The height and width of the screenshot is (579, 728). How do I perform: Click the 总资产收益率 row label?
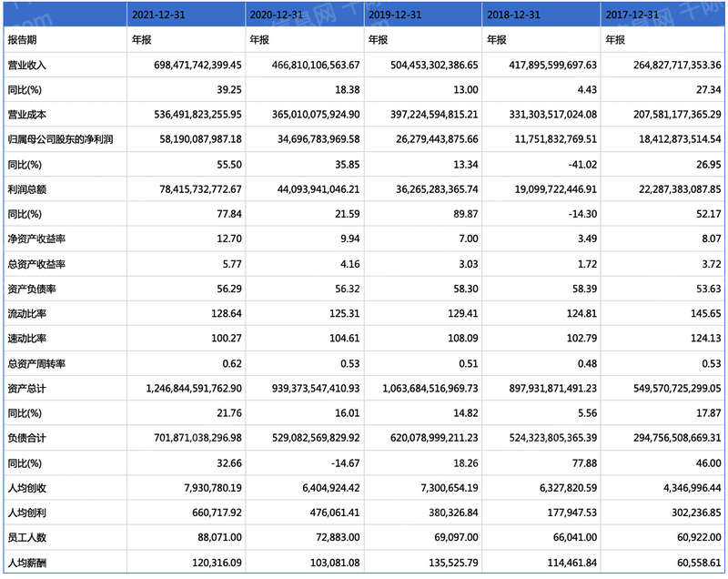click(36, 264)
